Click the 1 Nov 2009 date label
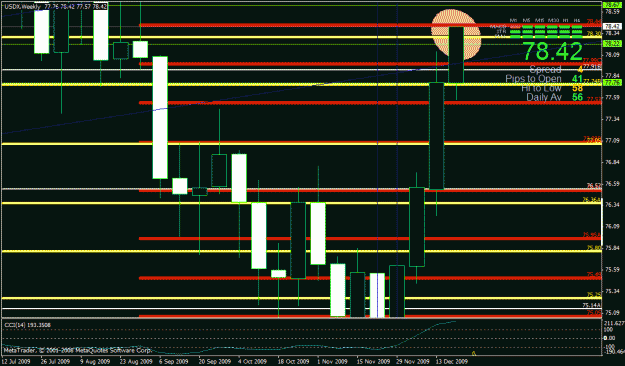Image resolution: width=625 pixels, height=366 pixels. (331, 362)
